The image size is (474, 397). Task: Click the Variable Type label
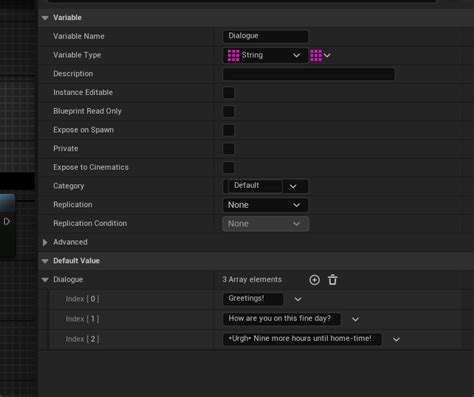(x=77, y=55)
